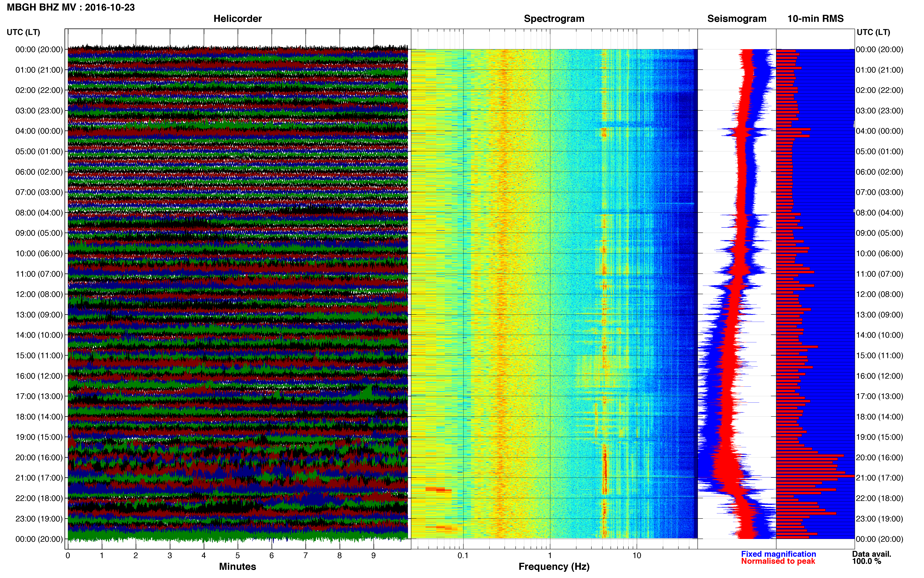Click right-side time label '16:00 (12:00)'
Screen dimensions: 924x578
click(879, 376)
